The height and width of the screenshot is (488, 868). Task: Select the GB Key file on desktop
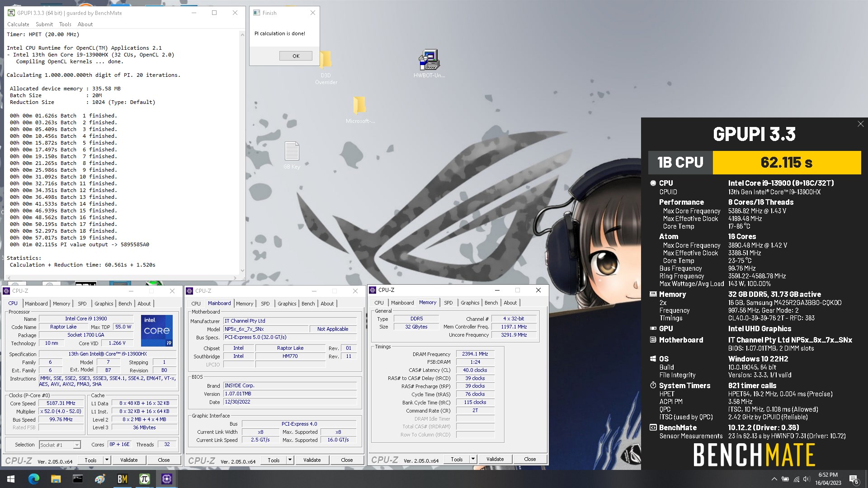[292, 155]
